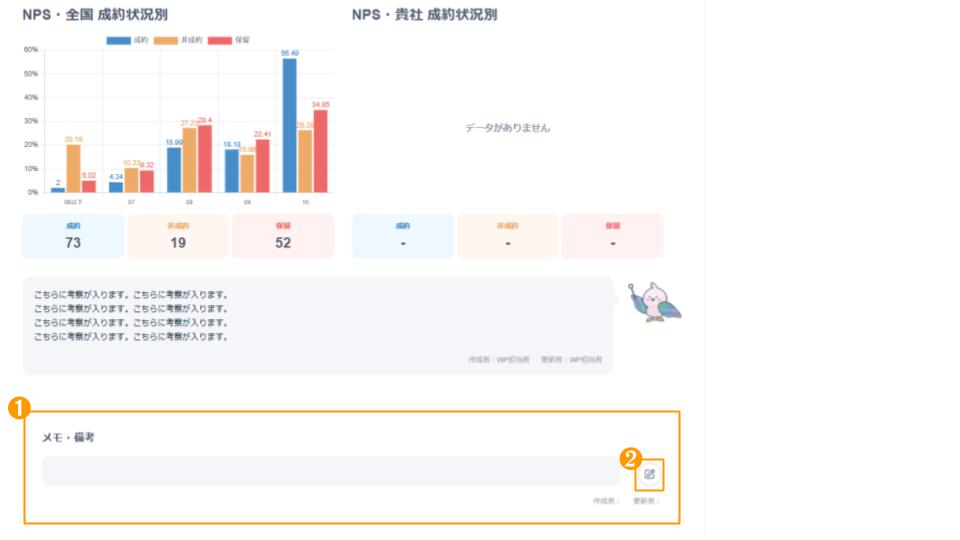This screenshot has width=960, height=540.
Task: Select the 非成約 19 summary card
Action: click(x=178, y=236)
